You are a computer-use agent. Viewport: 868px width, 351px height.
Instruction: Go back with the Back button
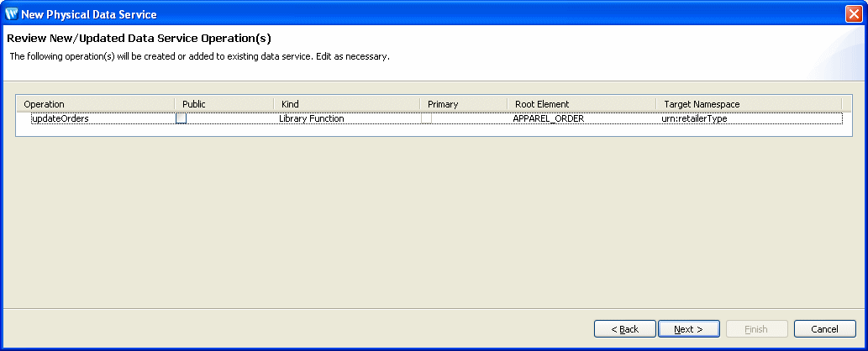pyautogui.click(x=625, y=329)
